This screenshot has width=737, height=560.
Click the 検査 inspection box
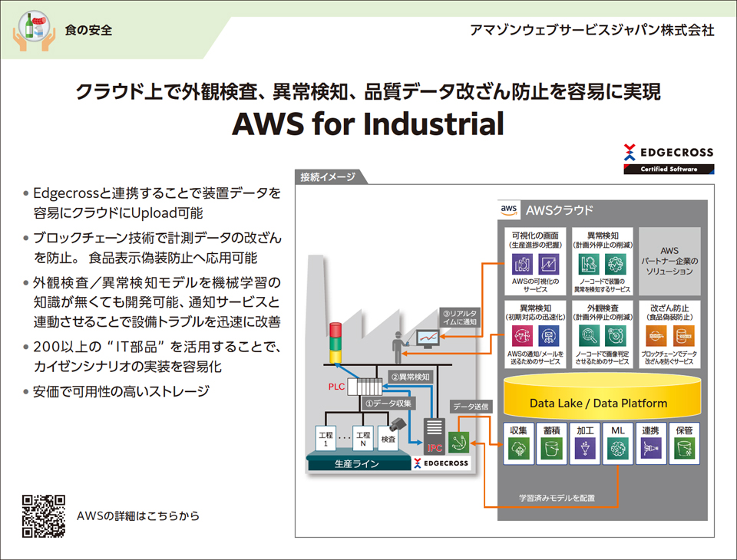[x=388, y=439]
